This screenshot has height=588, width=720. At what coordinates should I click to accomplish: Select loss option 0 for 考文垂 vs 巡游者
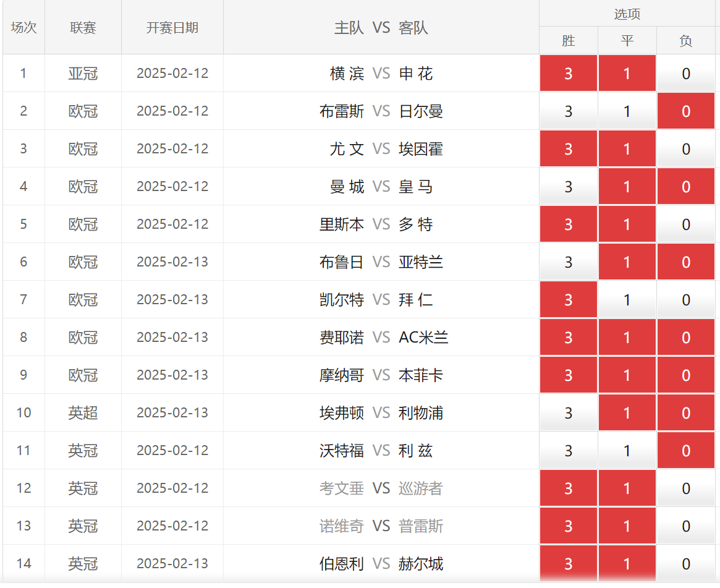click(686, 487)
